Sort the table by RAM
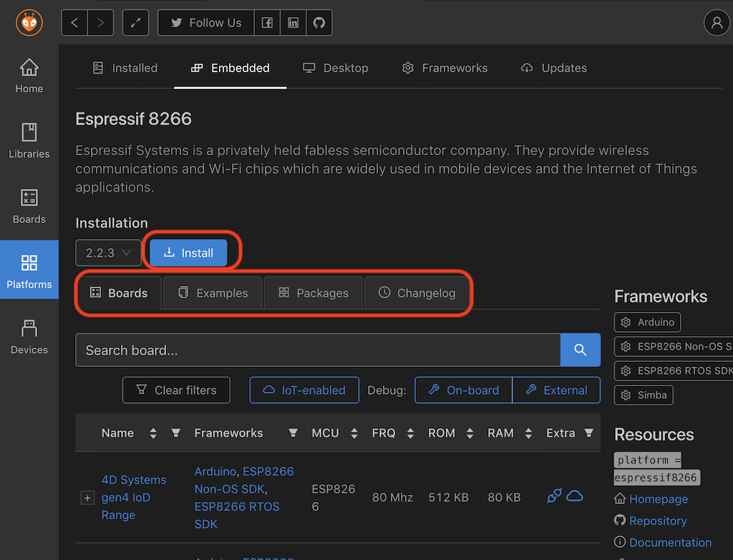 click(x=529, y=433)
